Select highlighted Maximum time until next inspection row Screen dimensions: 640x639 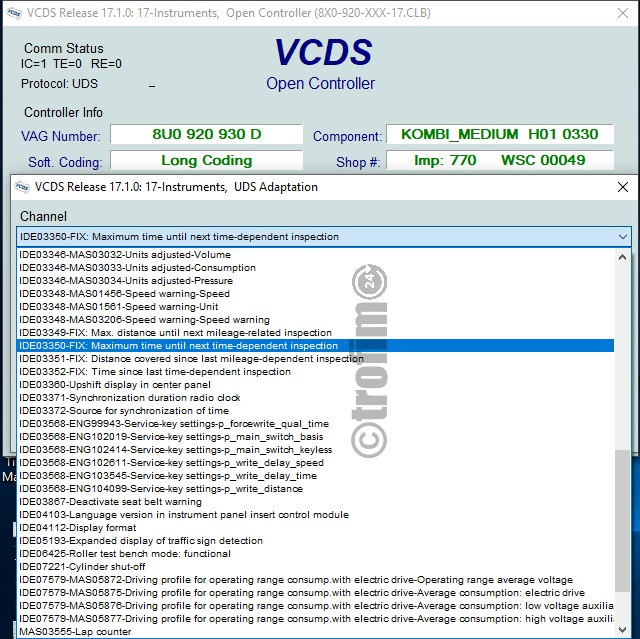pyautogui.click(x=316, y=346)
